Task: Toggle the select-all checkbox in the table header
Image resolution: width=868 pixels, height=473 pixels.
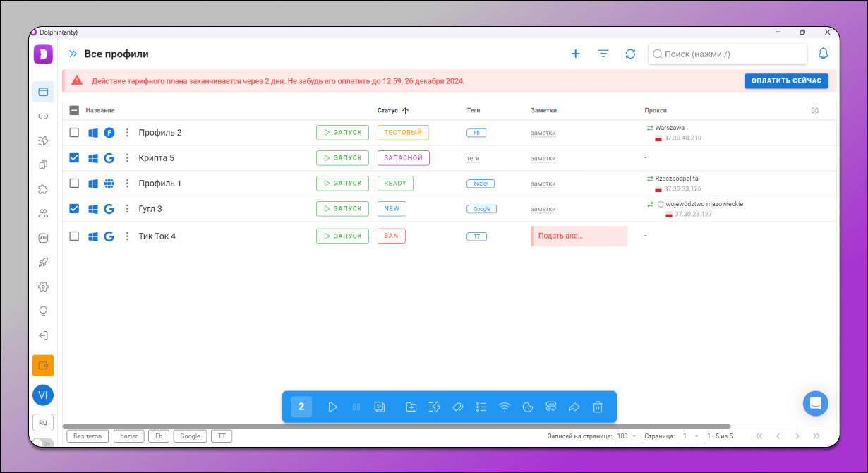Action: pyautogui.click(x=74, y=110)
